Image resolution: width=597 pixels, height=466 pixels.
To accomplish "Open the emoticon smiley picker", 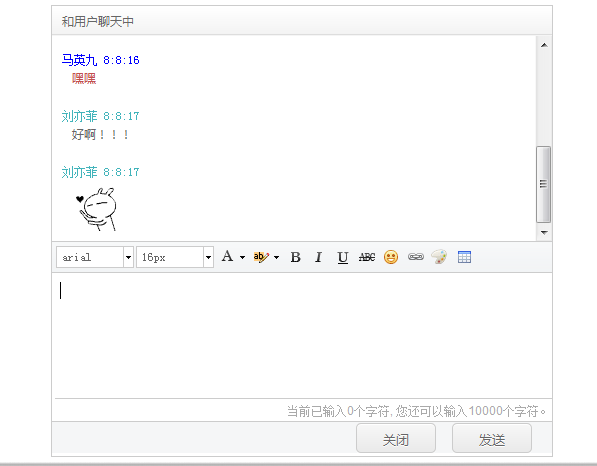I will tap(391, 257).
